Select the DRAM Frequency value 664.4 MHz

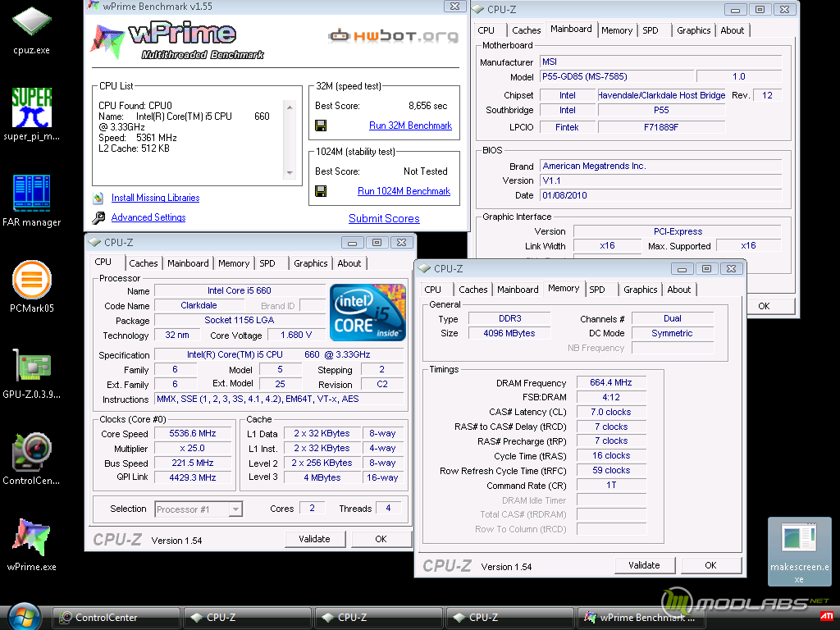tap(611, 382)
